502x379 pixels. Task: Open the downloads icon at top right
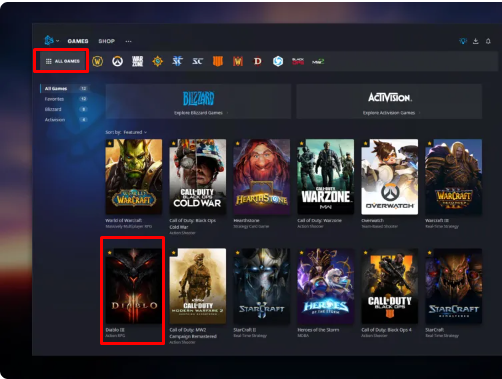click(x=476, y=41)
